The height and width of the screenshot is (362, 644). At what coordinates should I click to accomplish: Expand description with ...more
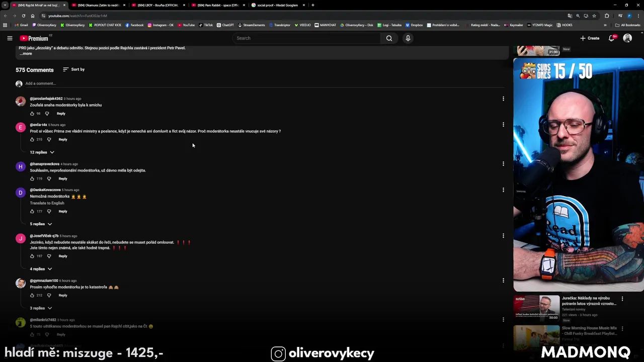(x=26, y=53)
